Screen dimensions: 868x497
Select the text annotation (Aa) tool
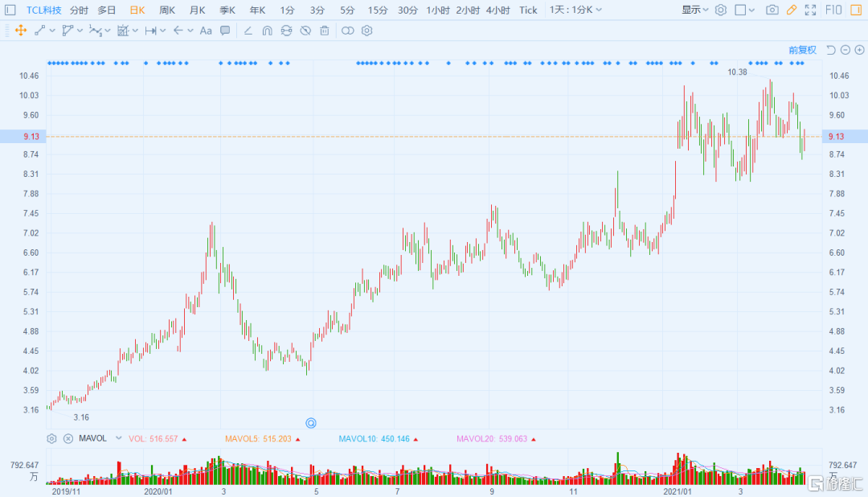(206, 31)
